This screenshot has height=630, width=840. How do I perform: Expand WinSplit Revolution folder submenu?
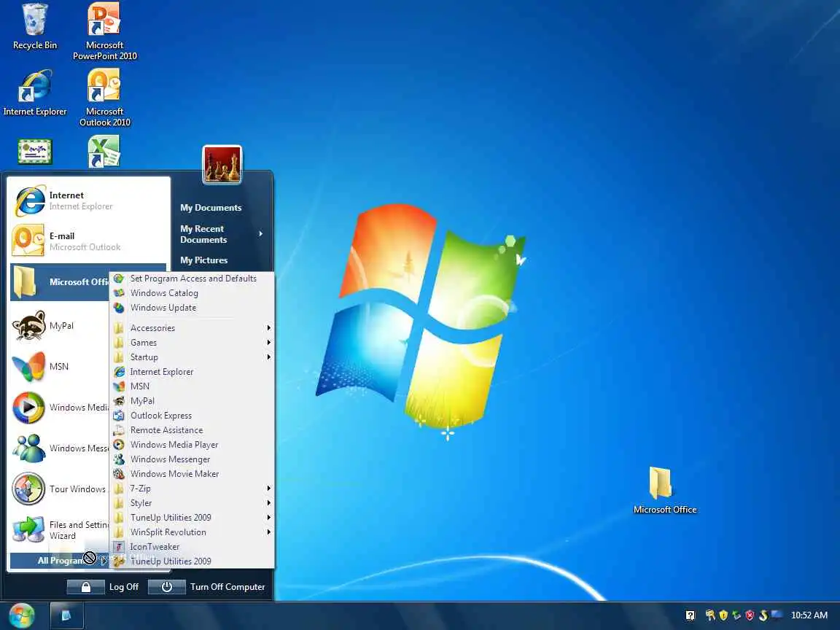click(192, 532)
